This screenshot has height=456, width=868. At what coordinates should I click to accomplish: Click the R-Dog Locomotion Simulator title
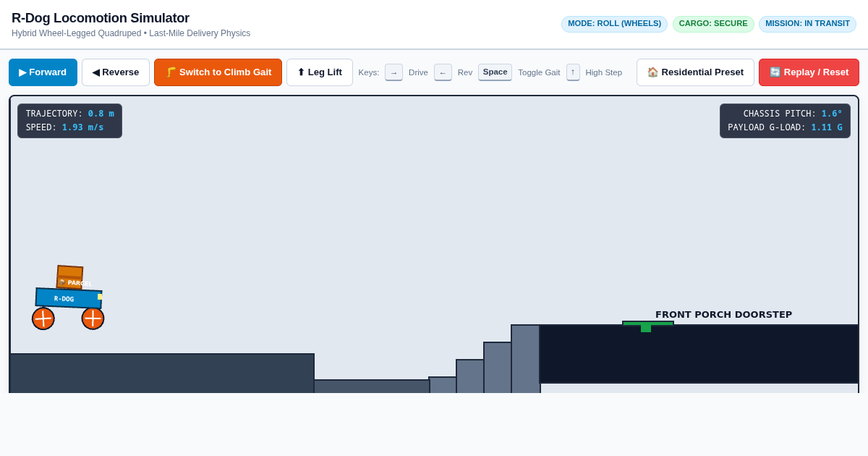tap(101, 18)
